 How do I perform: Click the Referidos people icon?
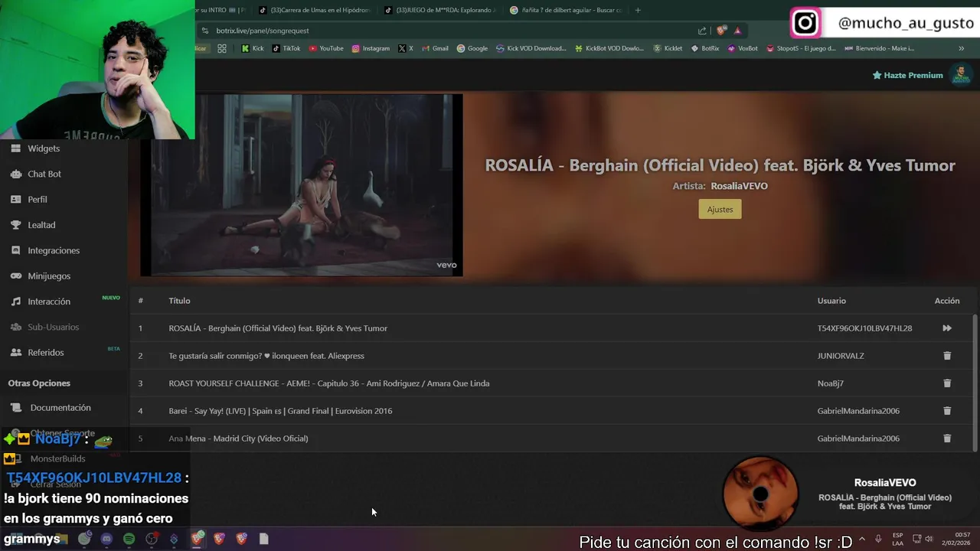pyautogui.click(x=15, y=352)
